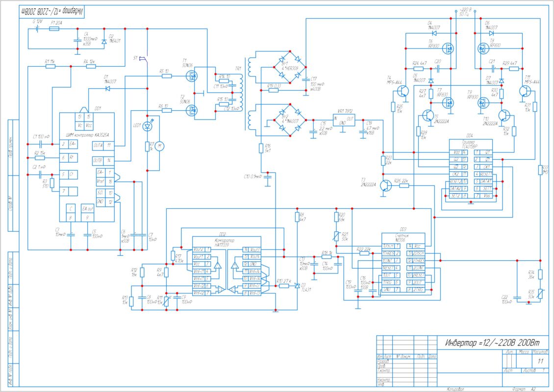554x392 pixels.
Task: Click the "R29 4к7" resistor label
Action: coord(509,62)
